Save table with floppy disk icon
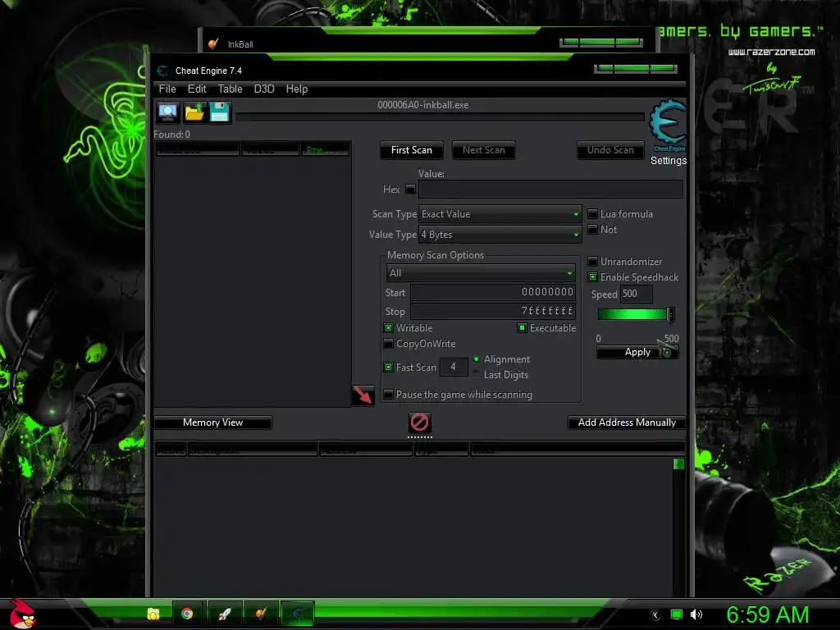Viewport: 840px width, 630px height. (x=220, y=112)
